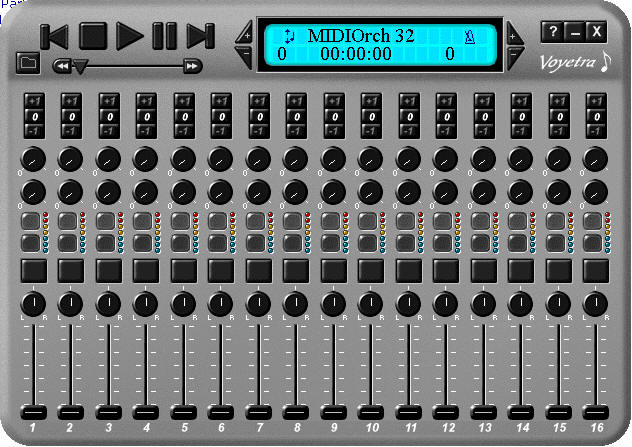This screenshot has height=447, width=632.
Task: Click the +1 transpose button on channel 1
Action: (x=34, y=101)
